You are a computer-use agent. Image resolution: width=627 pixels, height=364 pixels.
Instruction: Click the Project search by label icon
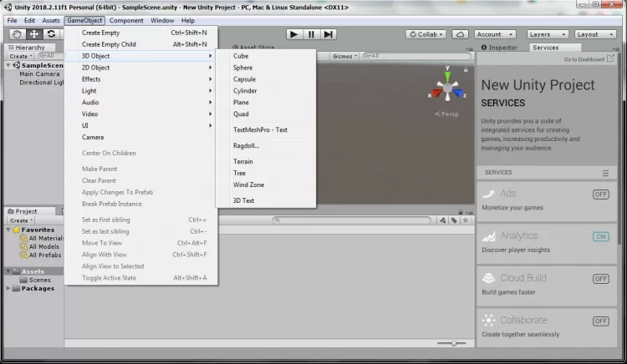(x=454, y=220)
